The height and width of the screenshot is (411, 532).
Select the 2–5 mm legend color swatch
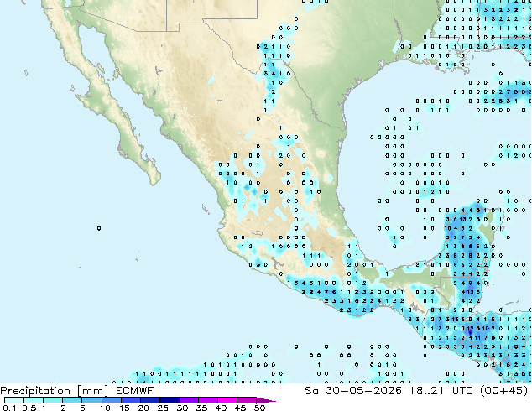[72, 400]
